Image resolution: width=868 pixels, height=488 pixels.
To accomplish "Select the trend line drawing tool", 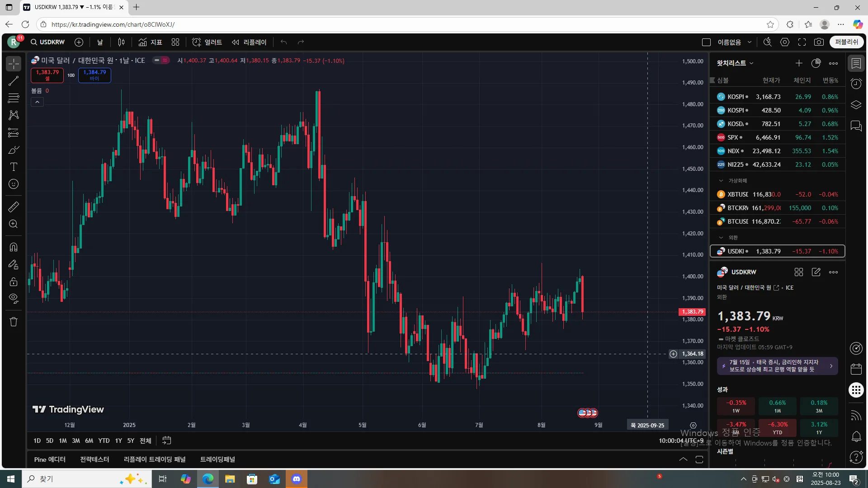I will pos(14,81).
